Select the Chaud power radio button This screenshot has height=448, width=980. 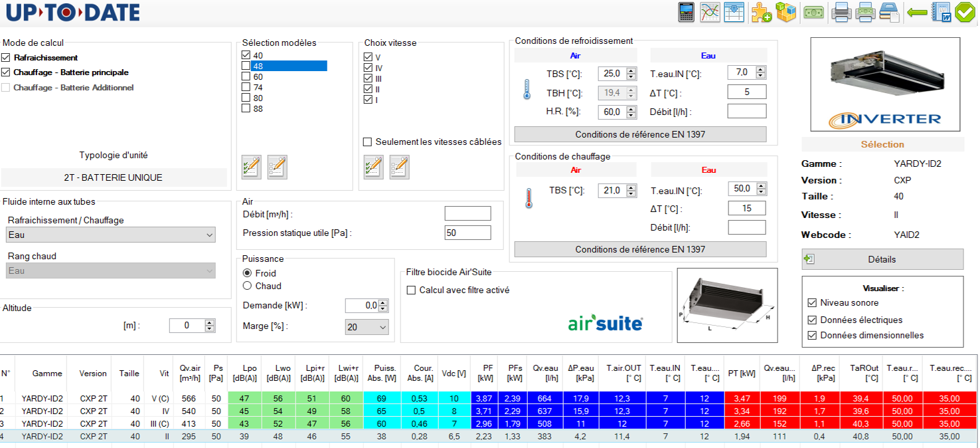pos(248,286)
